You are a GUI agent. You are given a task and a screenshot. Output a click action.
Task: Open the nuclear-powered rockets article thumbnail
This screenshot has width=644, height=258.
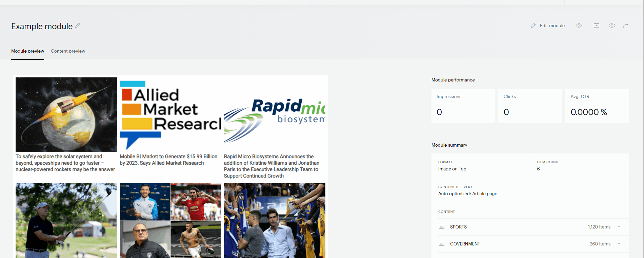[66, 115]
